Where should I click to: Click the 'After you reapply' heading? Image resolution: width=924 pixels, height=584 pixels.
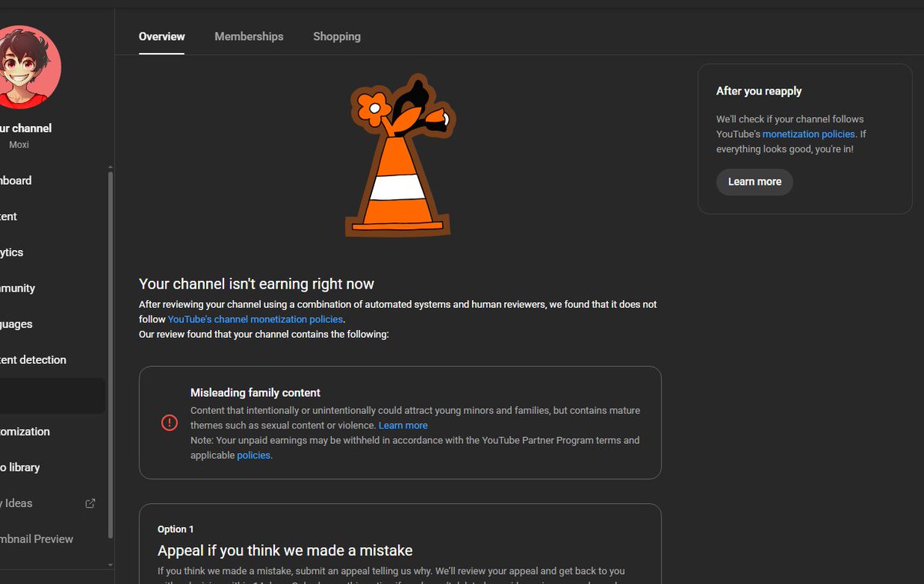pyautogui.click(x=758, y=91)
